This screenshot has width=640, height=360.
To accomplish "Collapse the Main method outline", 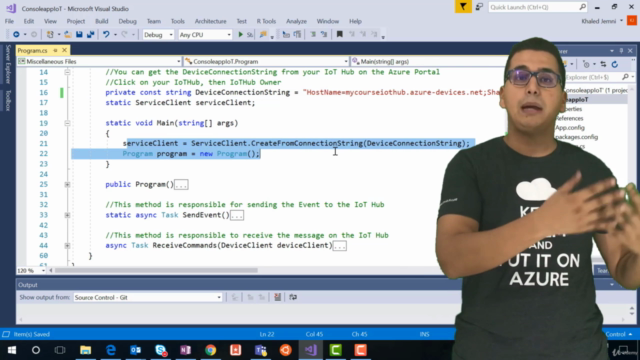I will tap(67, 123).
